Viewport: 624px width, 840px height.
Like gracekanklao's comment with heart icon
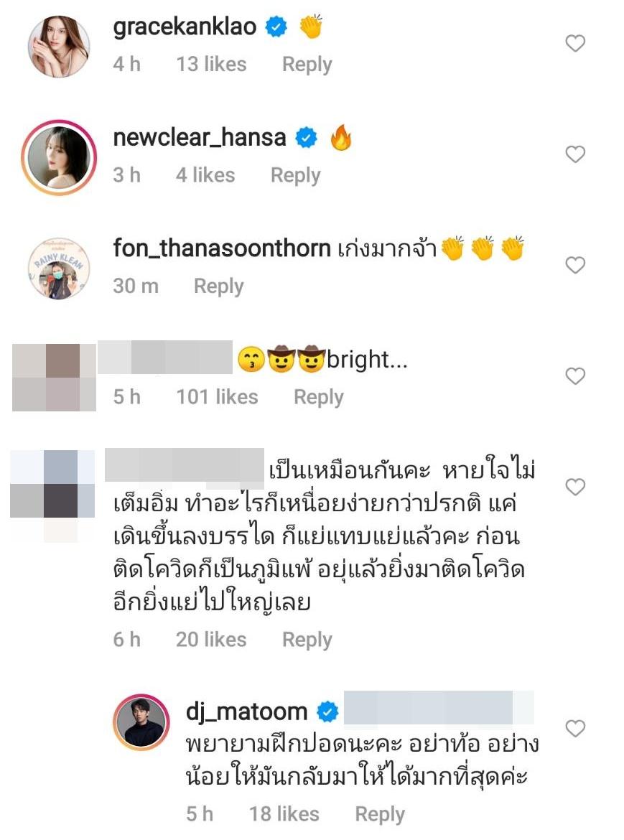click(x=575, y=43)
